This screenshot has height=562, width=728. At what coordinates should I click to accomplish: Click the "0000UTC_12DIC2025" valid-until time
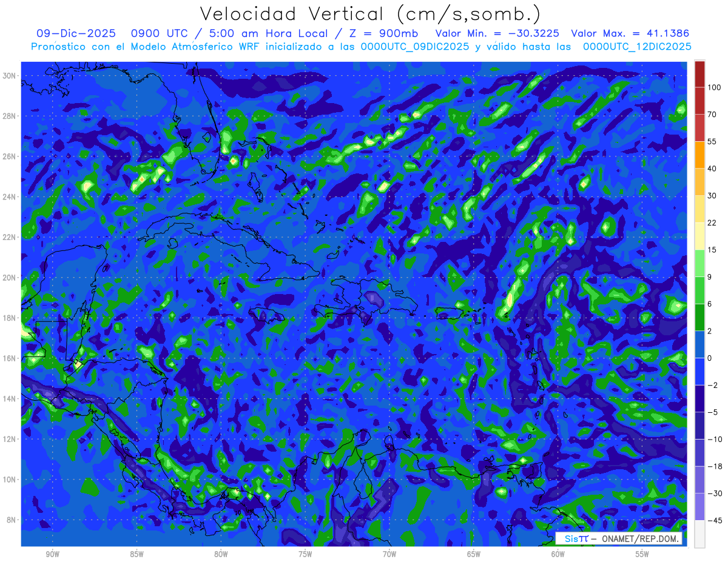[637, 46]
